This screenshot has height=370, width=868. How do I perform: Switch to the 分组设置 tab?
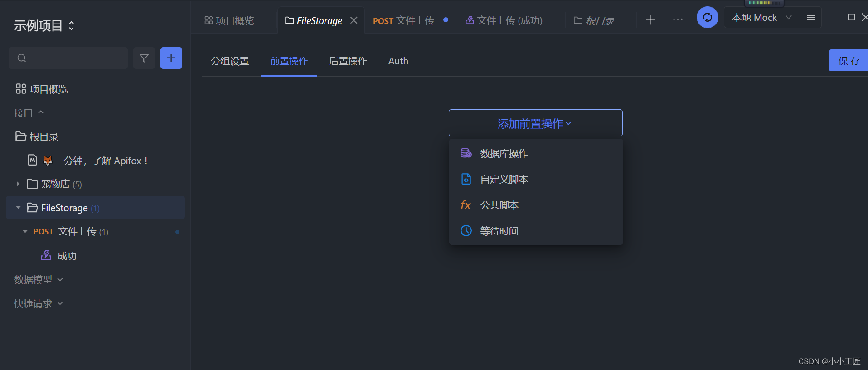coord(230,61)
